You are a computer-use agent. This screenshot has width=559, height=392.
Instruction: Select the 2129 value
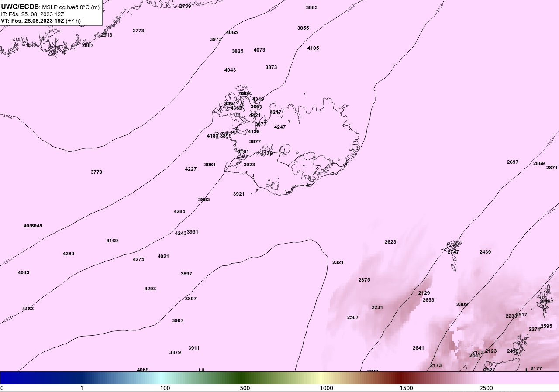pyautogui.click(x=424, y=293)
